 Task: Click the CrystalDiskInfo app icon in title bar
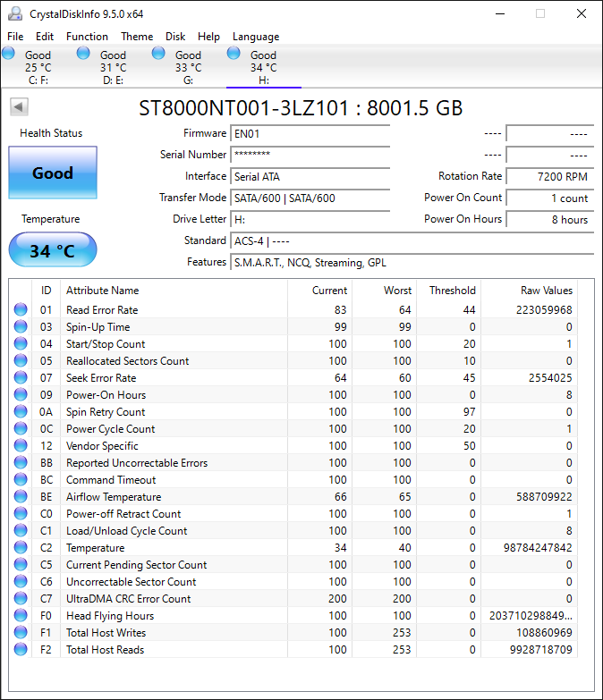tap(15, 13)
